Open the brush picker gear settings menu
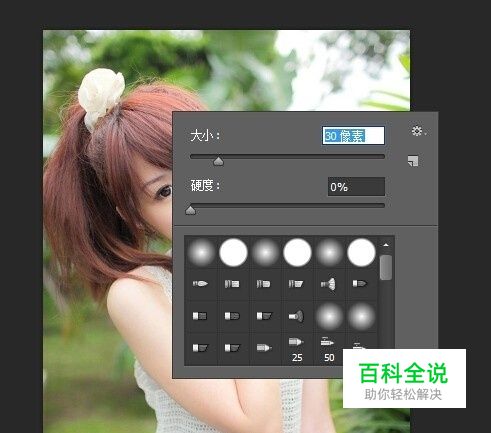491x433 pixels. click(418, 131)
